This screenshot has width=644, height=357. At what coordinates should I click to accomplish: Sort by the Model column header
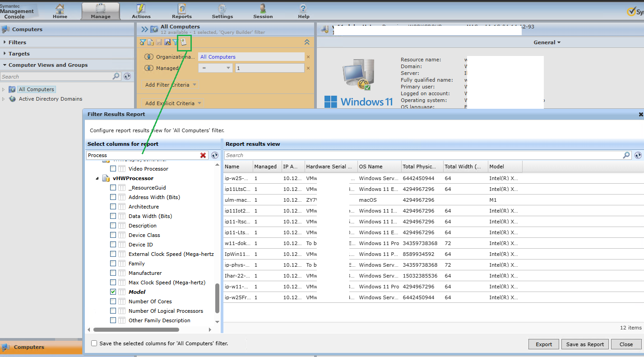point(505,167)
